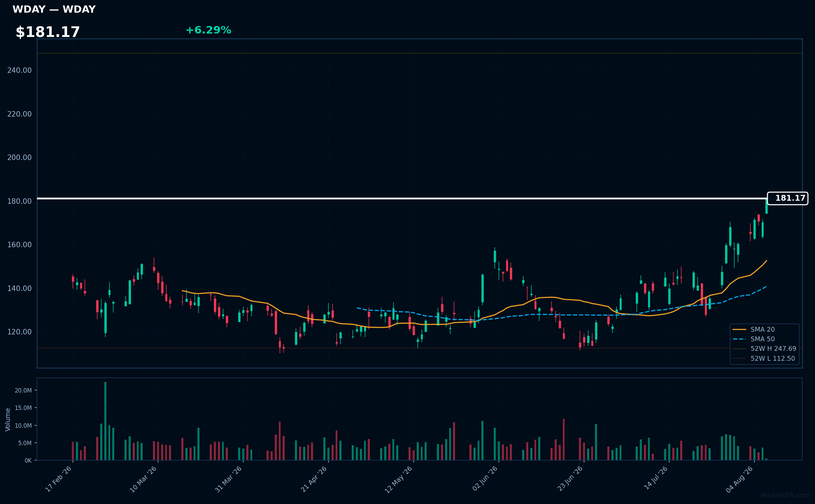
Task: Click the 31 Mar '26 date label
Action: 228,479
